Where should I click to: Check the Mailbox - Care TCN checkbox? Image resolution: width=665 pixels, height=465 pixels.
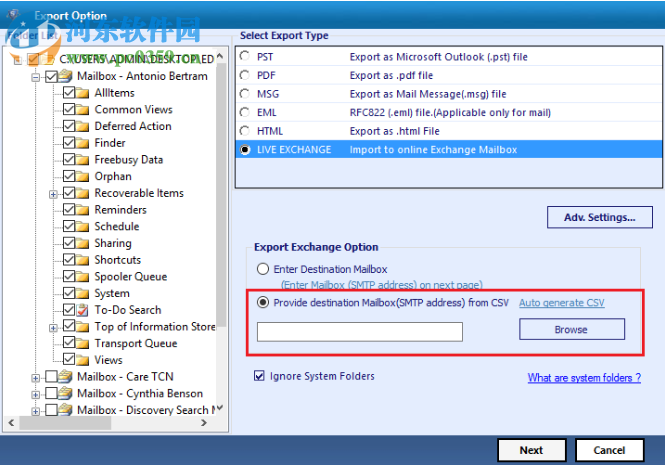[x=51, y=376]
